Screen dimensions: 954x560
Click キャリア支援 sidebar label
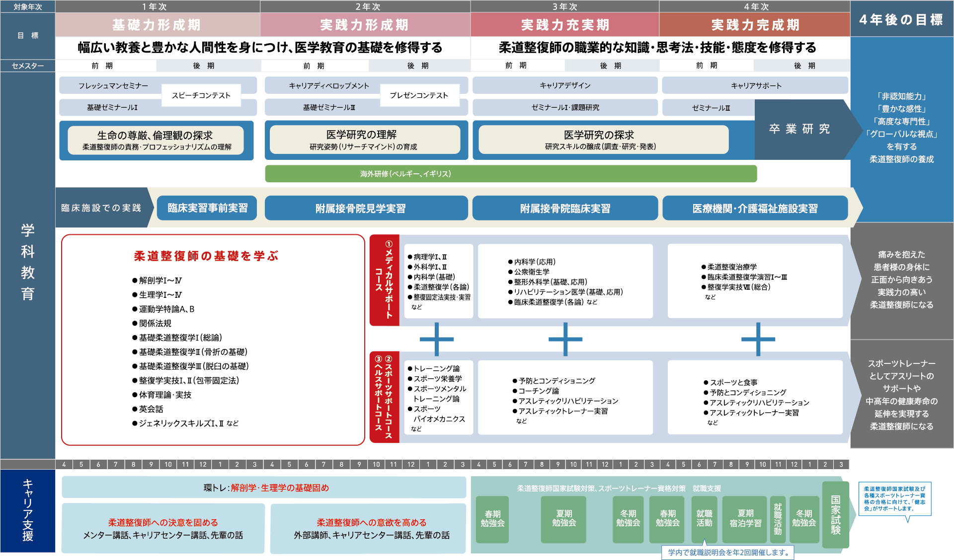pyautogui.click(x=28, y=510)
